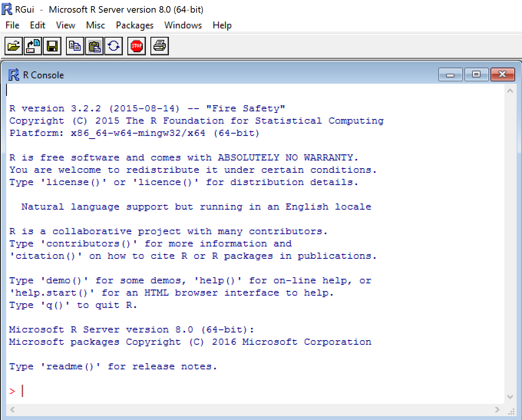The image size is (522, 420).
Task: Click the console scroll down arrow
Action: coord(510,397)
